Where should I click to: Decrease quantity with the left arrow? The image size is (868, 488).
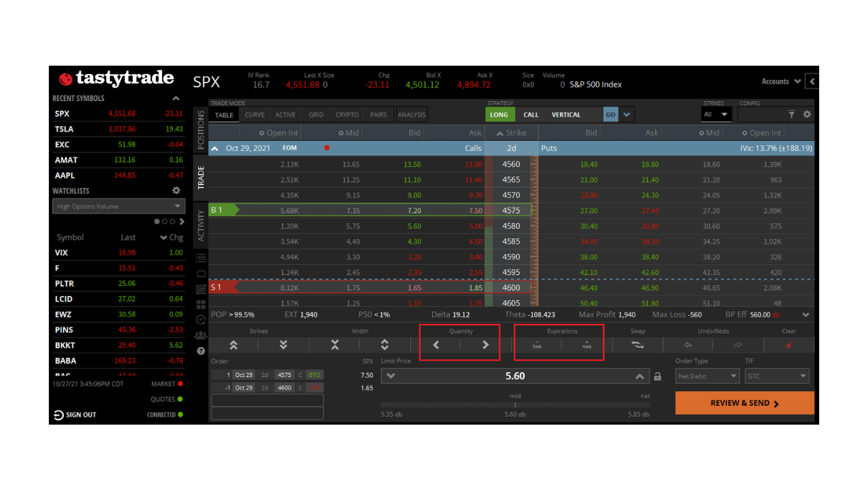pyautogui.click(x=436, y=345)
